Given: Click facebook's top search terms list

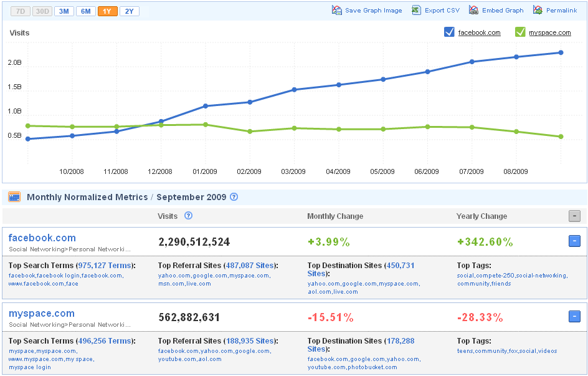Looking at the screenshot, I should tap(66, 279).
